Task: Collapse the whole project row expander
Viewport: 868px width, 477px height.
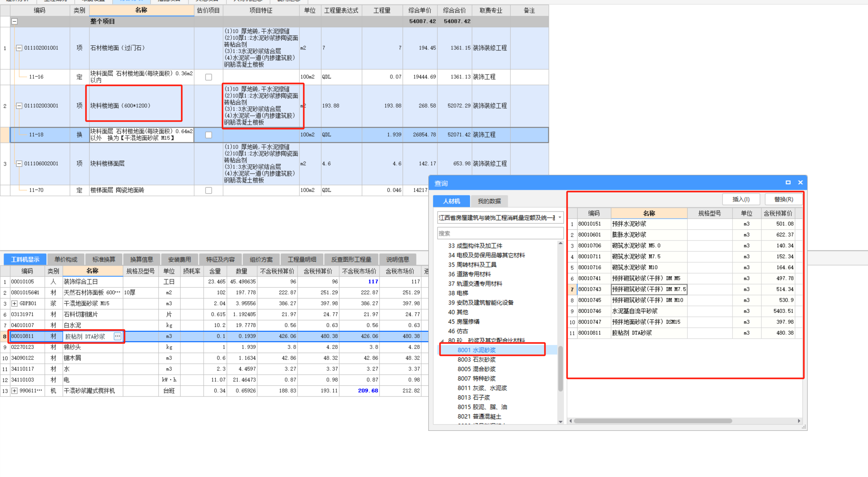Action: (15, 21)
